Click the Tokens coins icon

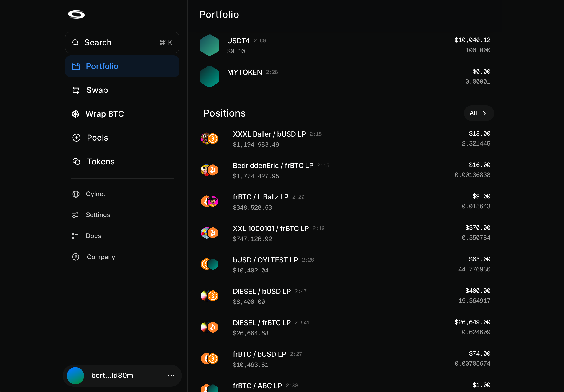point(76,162)
